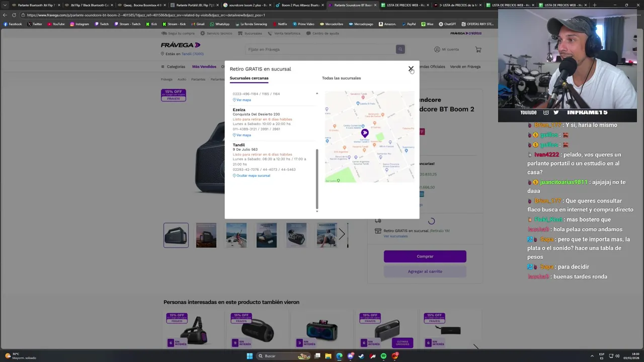Click Ocultar mapa sucursal link under Tandil
This screenshot has height=362, width=644.
pyautogui.click(x=252, y=175)
